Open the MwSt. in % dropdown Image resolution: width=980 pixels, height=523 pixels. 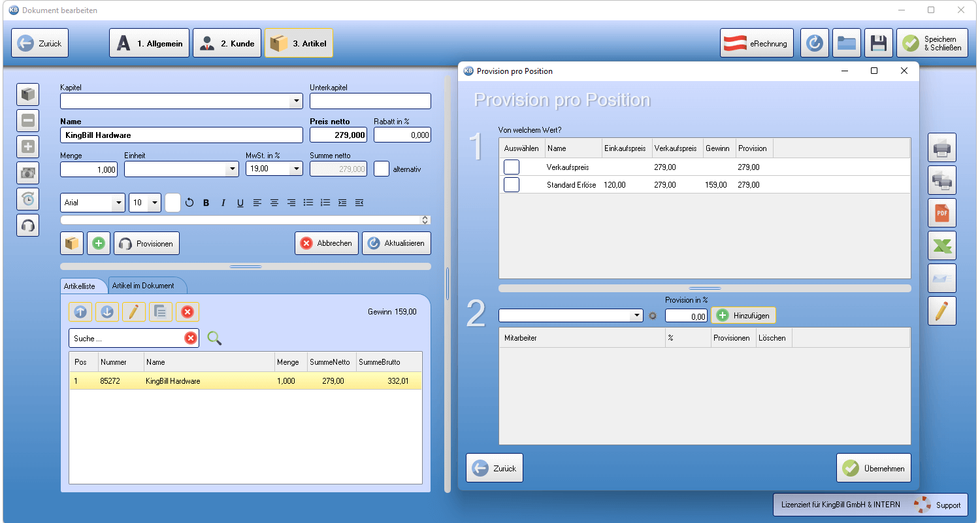[x=297, y=169]
